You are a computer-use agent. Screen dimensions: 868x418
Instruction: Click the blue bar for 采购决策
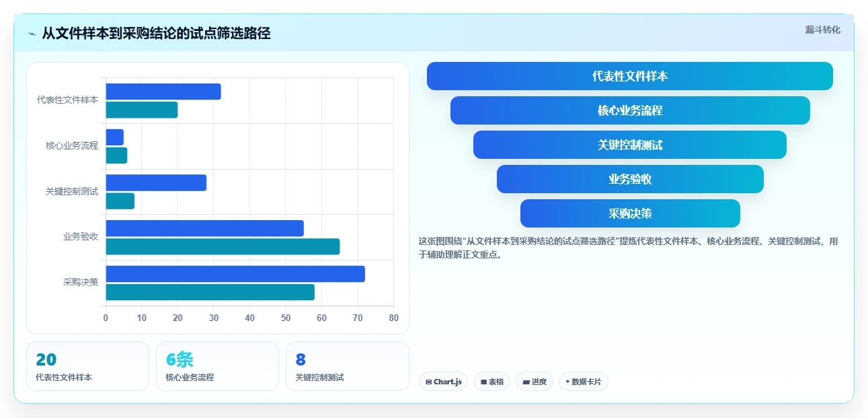click(235, 274)
